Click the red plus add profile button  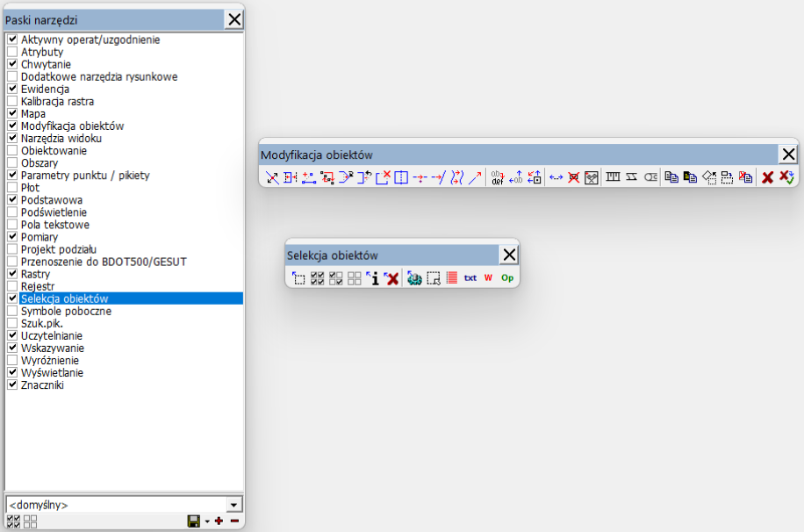click(x=219, y=521)
